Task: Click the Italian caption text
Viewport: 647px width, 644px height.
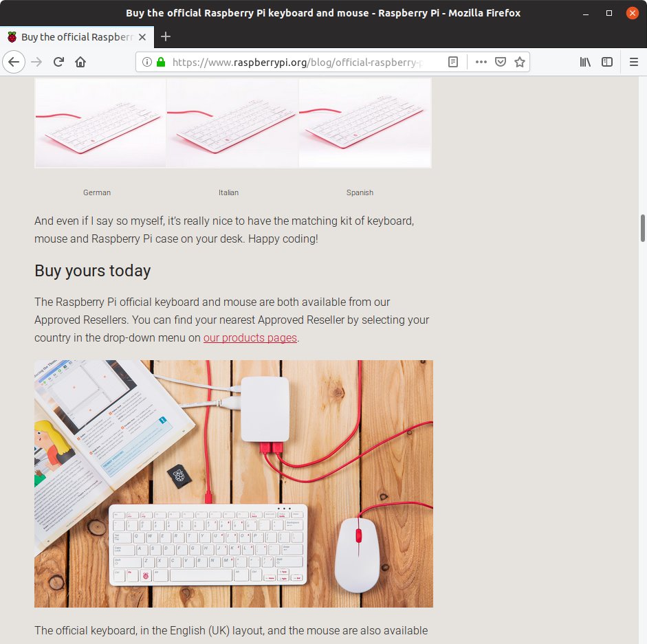Action: click(228, 192)
